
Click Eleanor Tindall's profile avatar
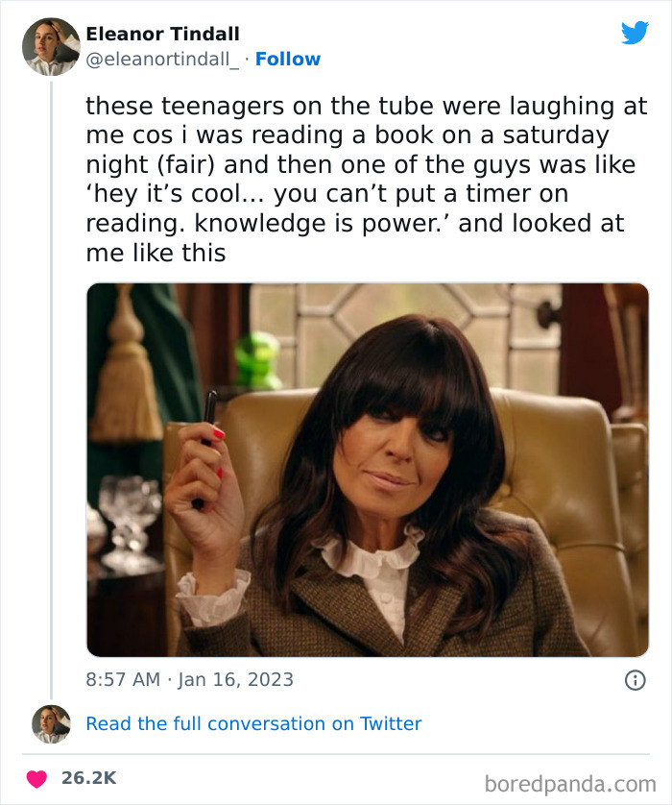coord(49,46)
